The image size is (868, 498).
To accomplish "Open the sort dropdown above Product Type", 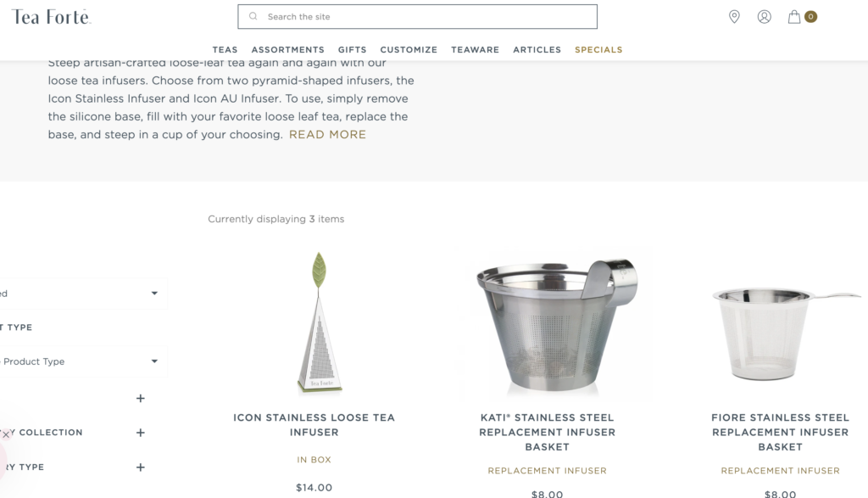I will 83,293.
